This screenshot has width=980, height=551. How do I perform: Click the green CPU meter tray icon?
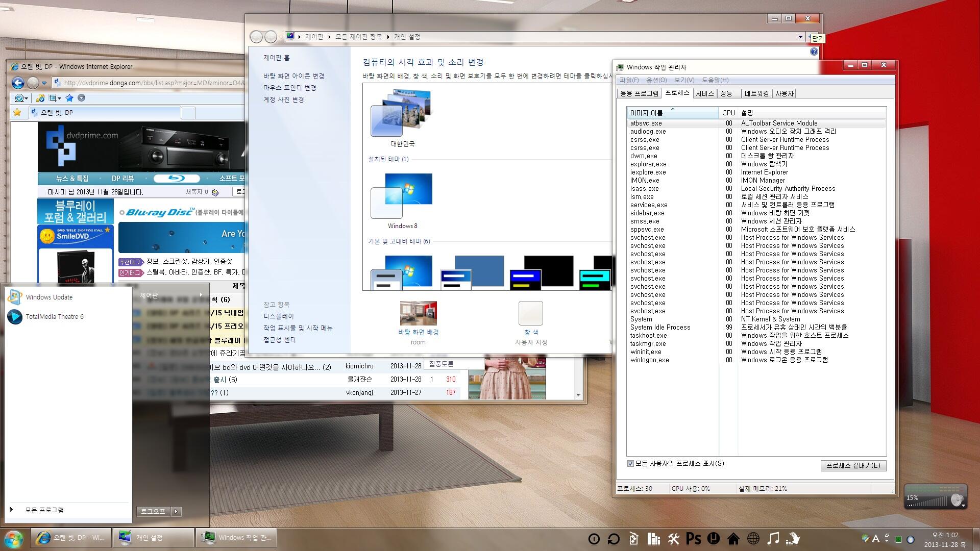tap(898, 539)
